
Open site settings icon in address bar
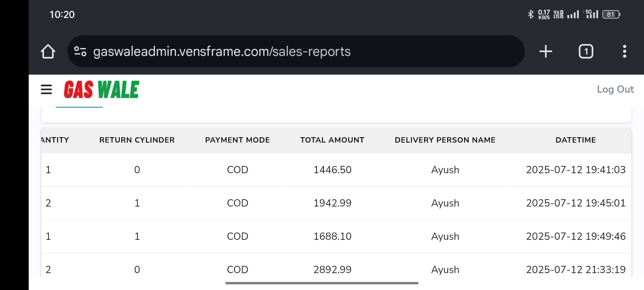[x=80, y=51]
